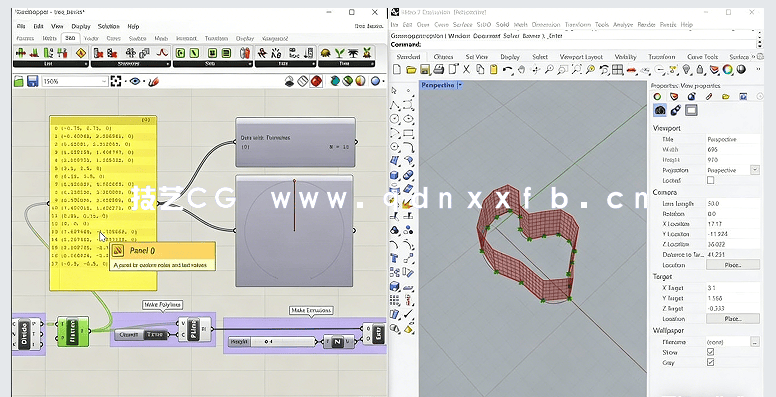Select Rhino Curve Tools toolbar tab
Screen dimensions: 776x397
[x=702, y=57]
